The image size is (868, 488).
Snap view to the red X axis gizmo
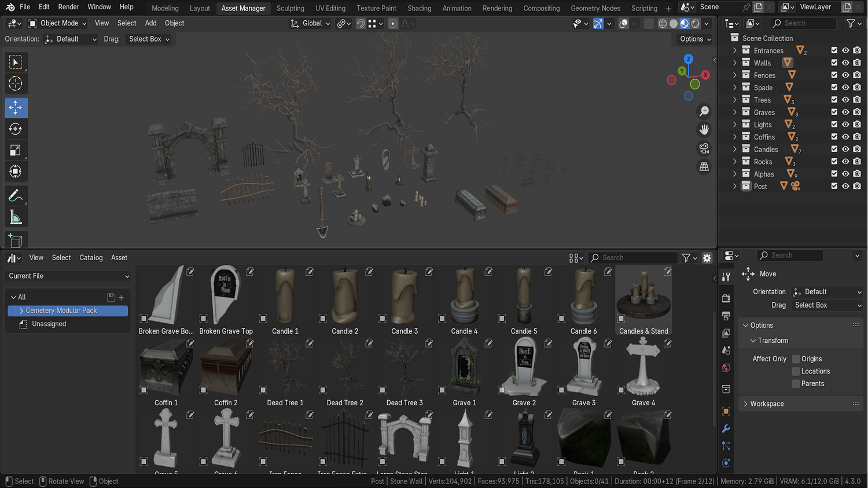(x=705, y=75)
